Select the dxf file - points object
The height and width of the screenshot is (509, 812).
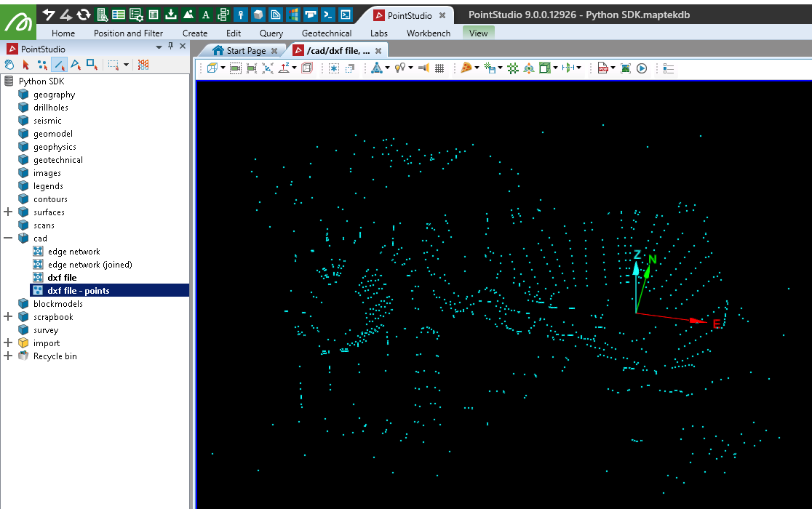tap(78, 291)
